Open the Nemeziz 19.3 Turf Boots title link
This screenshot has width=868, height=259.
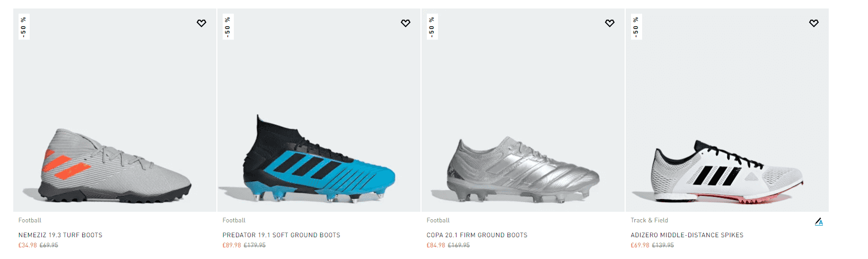pyautogui.click(x=60, y=235)
